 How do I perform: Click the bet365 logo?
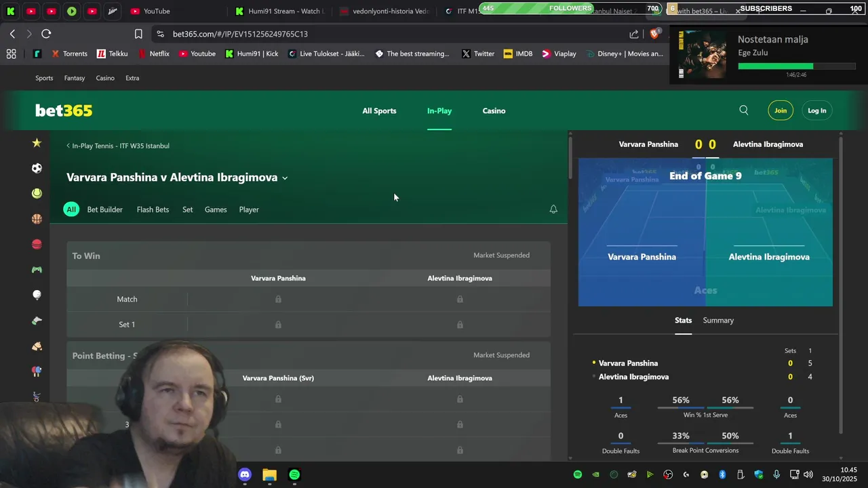coord(64,110)
